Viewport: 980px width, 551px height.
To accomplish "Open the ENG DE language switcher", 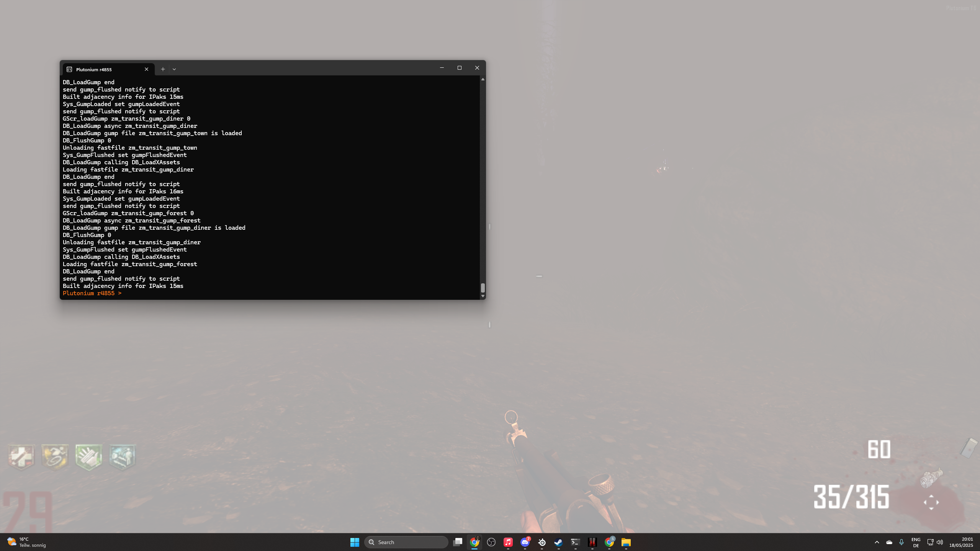I will point(916,542).
